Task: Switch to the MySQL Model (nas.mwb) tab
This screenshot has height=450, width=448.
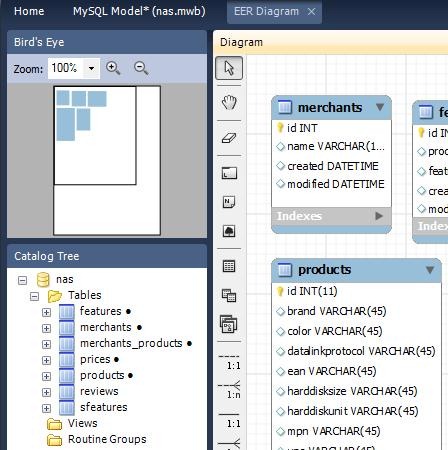Action: click(x=139, y=11)
